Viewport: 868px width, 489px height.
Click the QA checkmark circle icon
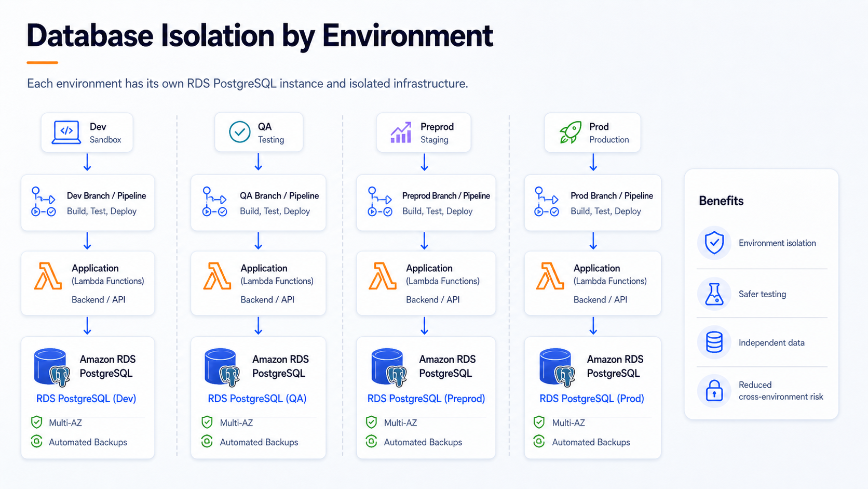240,132
